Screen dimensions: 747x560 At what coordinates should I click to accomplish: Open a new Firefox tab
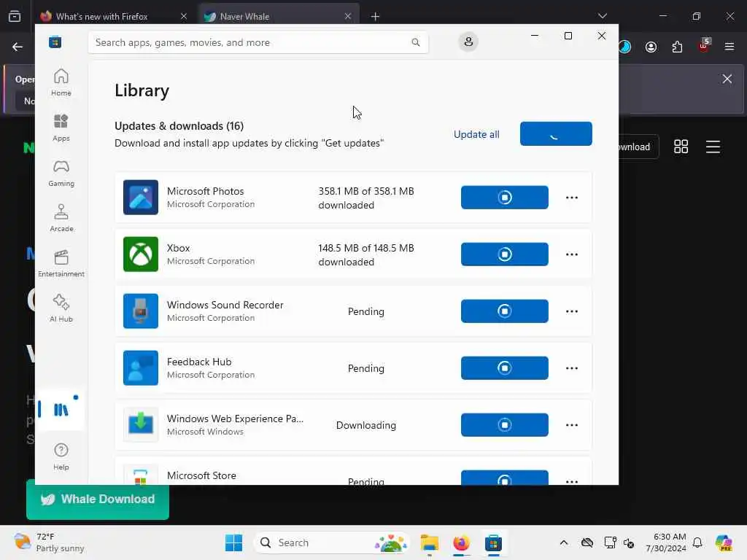tap(375, 17)
